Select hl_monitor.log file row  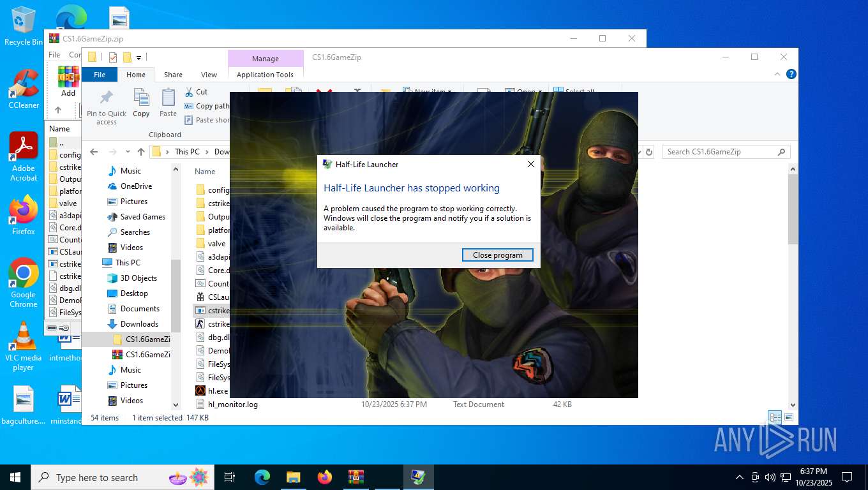[233, 405]
